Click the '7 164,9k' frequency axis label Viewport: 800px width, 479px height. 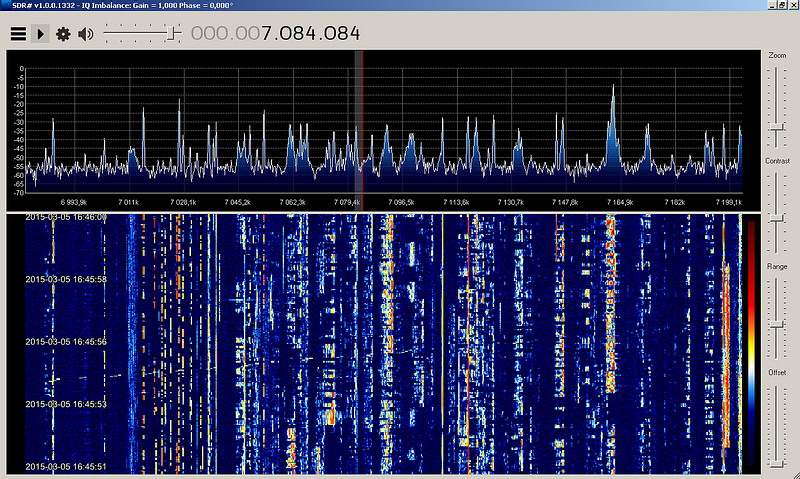click(620, 203)
